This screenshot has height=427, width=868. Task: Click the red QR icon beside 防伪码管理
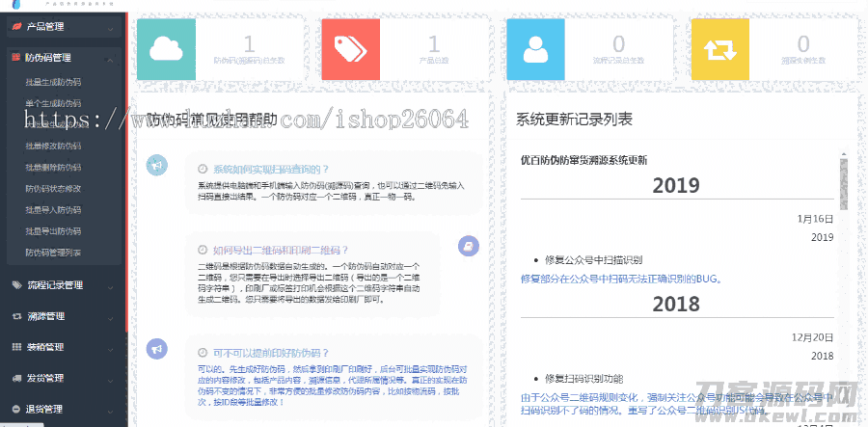(x=16, y=57)
